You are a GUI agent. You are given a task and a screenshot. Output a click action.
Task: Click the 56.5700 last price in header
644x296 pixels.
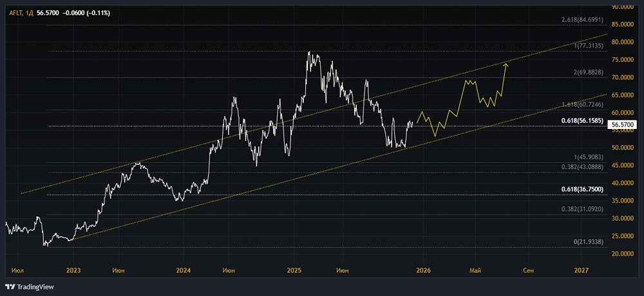click(x=47, y=13)
